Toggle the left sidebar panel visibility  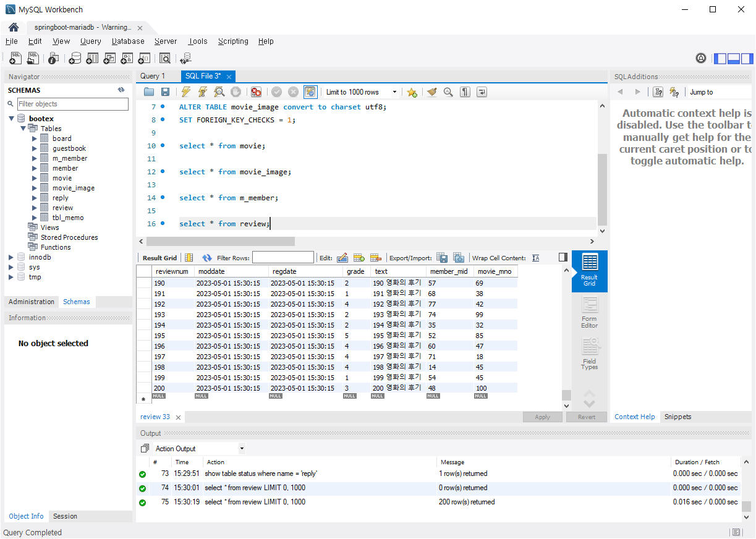pos(720,59)
